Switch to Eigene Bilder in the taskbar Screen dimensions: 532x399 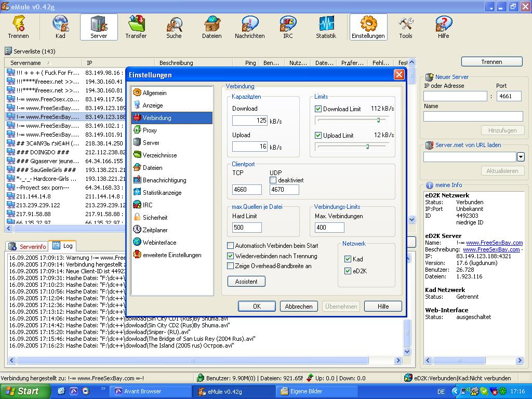[317, 391]
